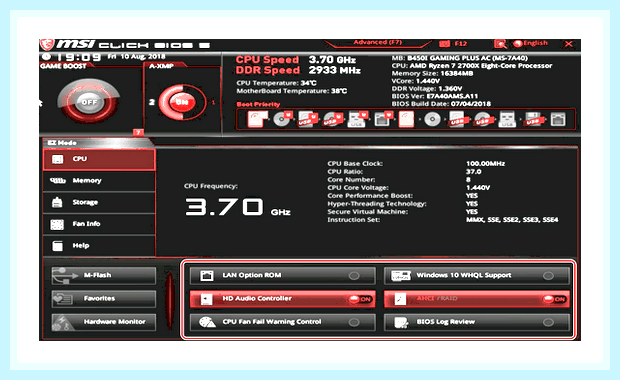Select the UEFI hard disk boot device
The height and width of the screenshot is (380, 620).
257,119
